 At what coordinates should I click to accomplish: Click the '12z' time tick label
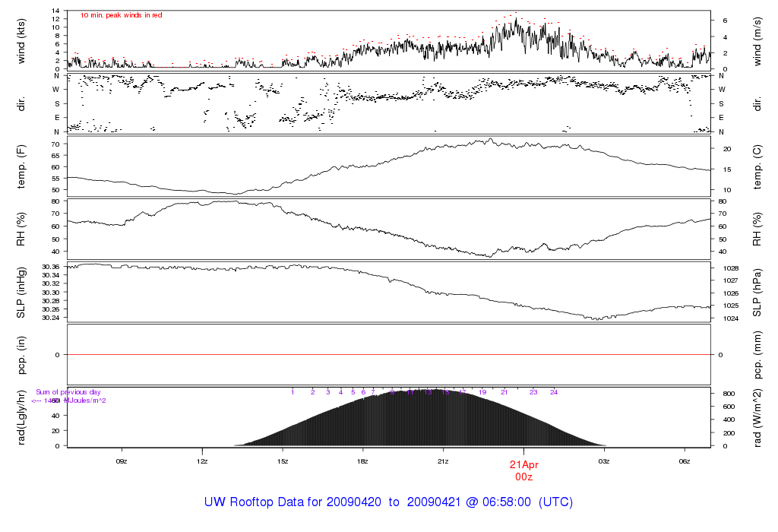[x=202, y=461]
